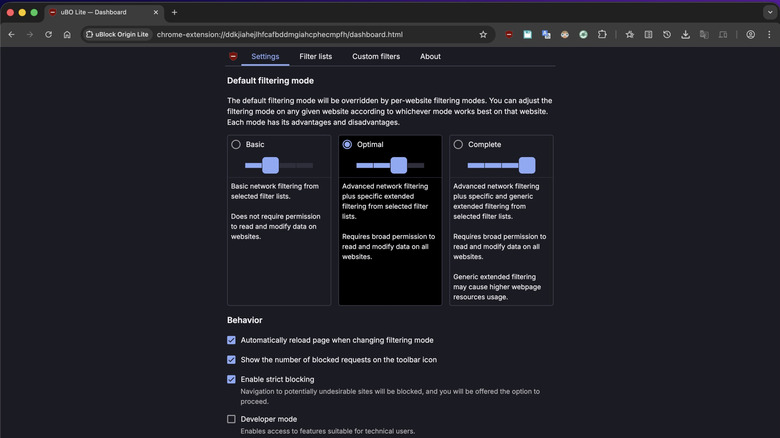Click 'Enables access to features suitable' description

[327, 431]
